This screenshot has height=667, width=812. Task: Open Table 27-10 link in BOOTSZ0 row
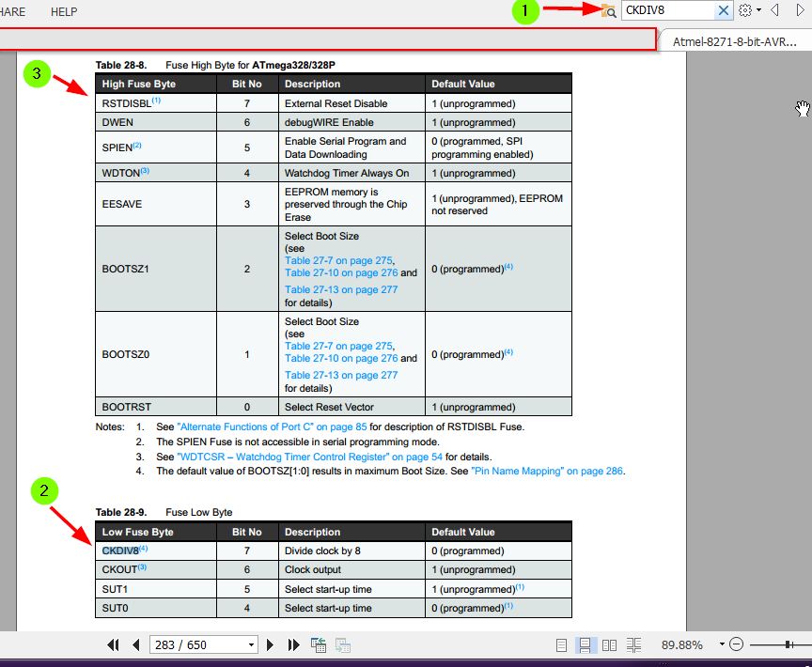[341, 358]
